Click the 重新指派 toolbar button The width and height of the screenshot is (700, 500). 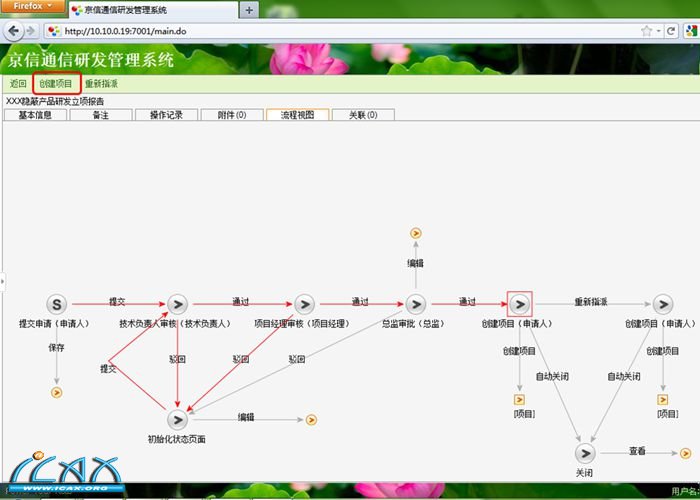(x=101, y=83)
